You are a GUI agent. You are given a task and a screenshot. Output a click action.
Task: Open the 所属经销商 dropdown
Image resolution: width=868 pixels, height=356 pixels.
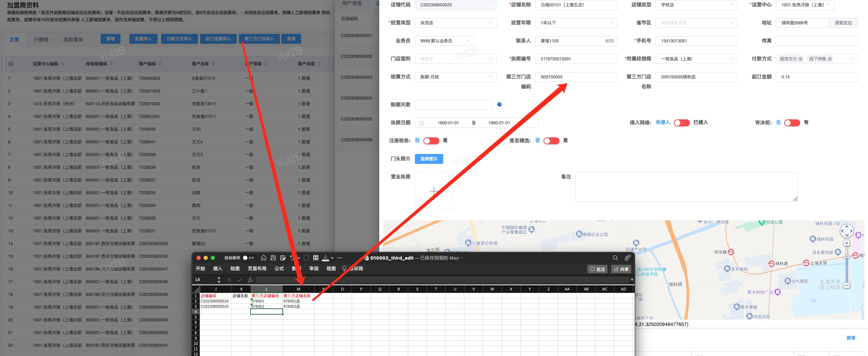point(696,59)
